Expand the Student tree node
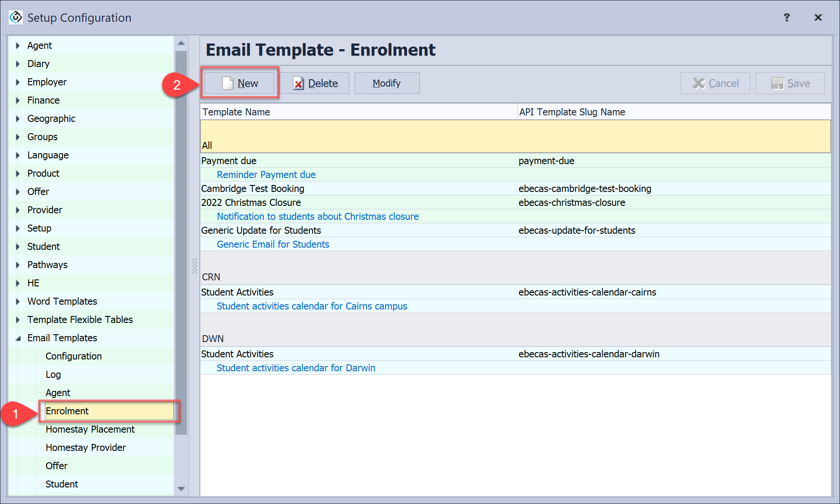The width and height of the screenshot is (840, 504). pos(18,247)
